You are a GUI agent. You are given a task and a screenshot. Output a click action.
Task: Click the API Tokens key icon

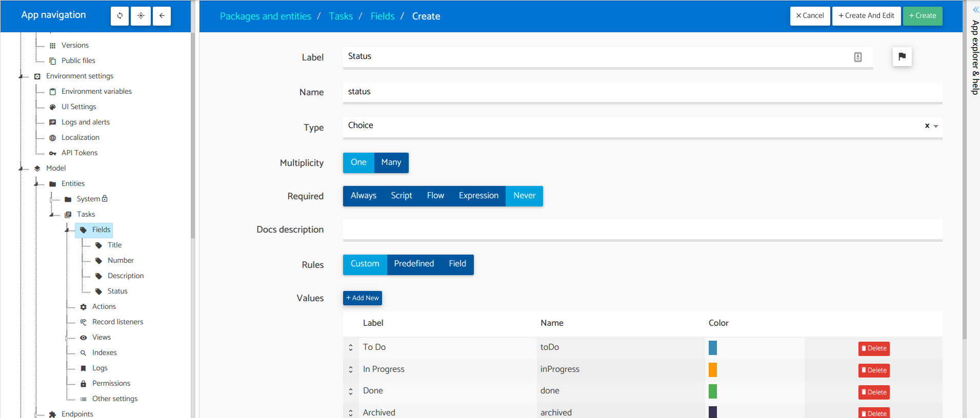click(52, 153)
